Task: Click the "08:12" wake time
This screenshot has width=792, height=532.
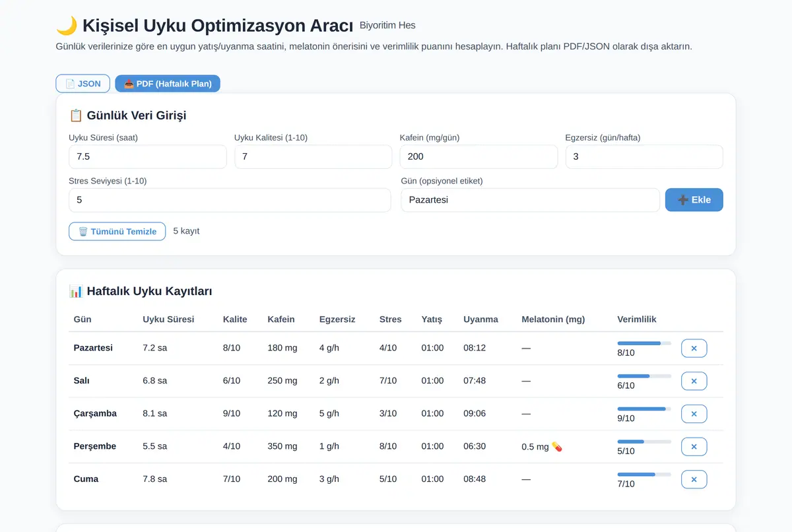Action: [475, 348]
